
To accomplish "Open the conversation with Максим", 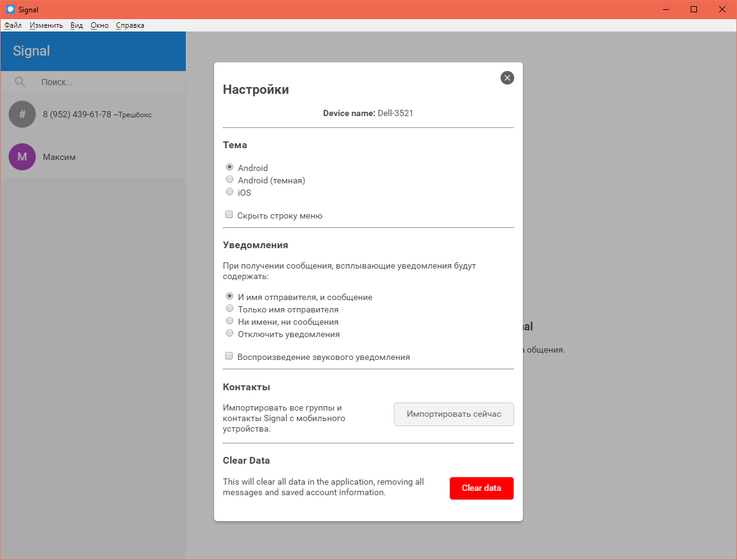I will [x=93, y=157].
